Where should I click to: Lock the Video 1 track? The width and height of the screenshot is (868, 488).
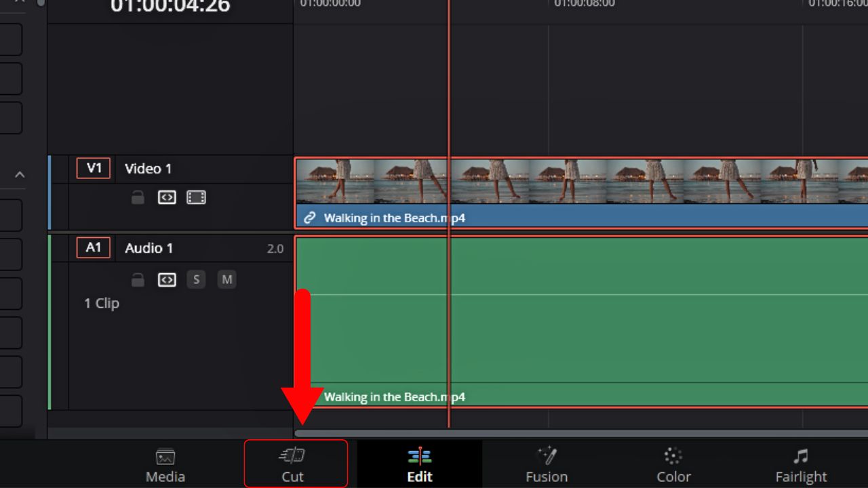138,197
